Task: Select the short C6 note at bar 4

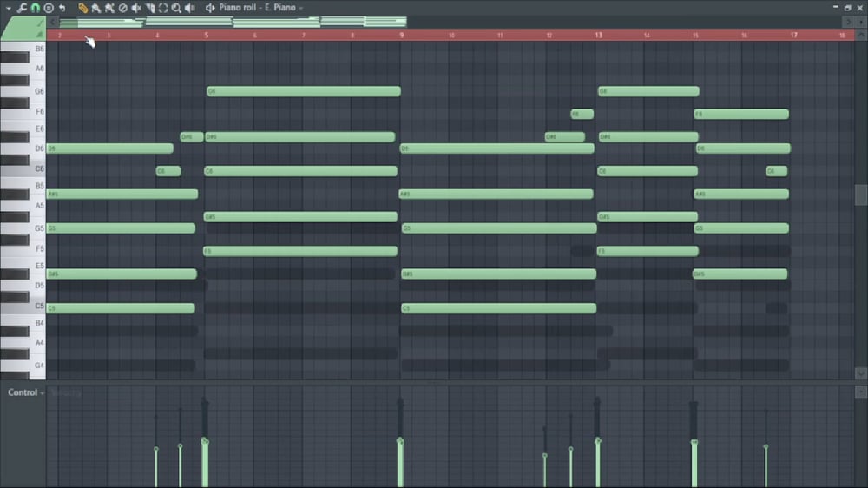Action: [x=168, y=171]
